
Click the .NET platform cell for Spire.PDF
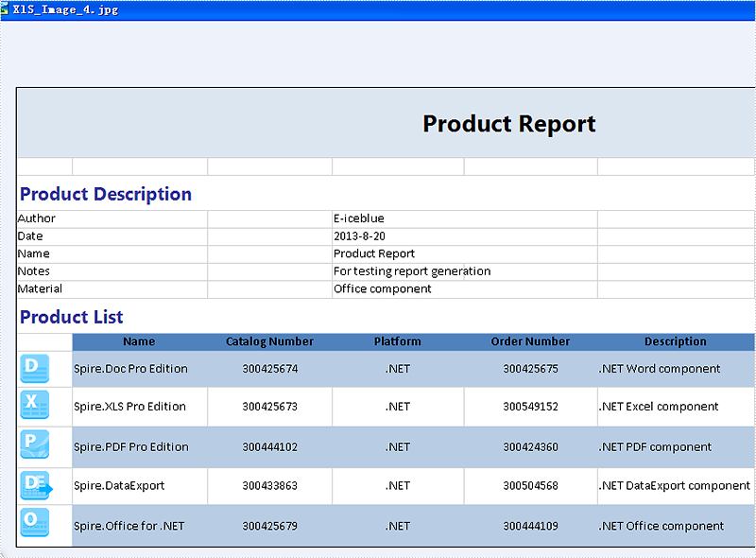pyautogui.click(x=398, y=447)
